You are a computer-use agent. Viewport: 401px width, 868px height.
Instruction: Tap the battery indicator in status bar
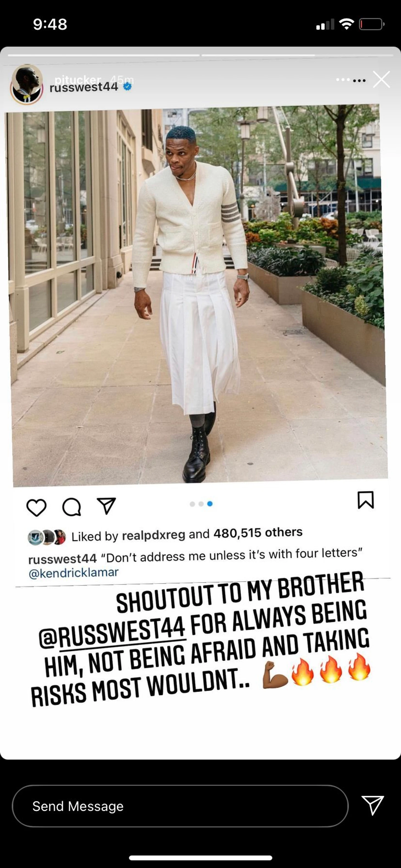[x=372, y=24]
